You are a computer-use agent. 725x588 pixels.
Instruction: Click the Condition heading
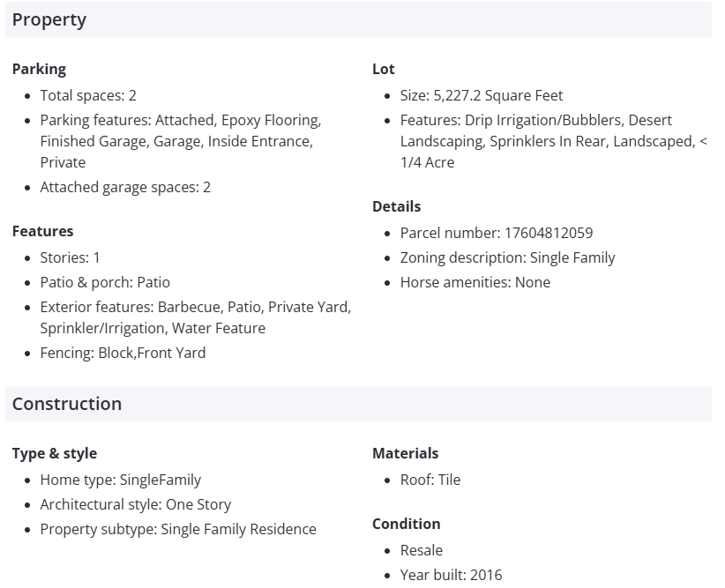click(406, 524)
